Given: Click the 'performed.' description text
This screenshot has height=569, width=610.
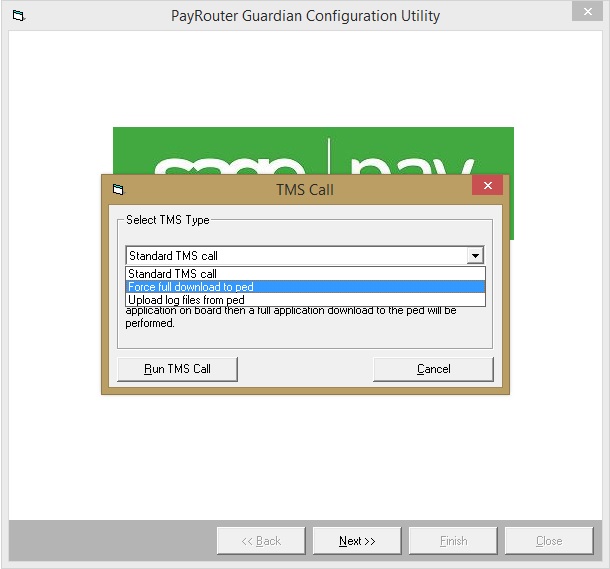Looking at the screenshot, I should pos(150,323).
